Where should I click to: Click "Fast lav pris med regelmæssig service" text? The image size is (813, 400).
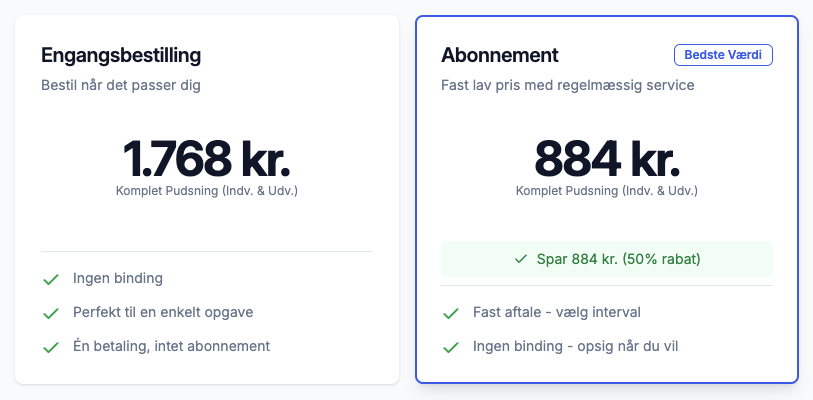pos(568,85)
